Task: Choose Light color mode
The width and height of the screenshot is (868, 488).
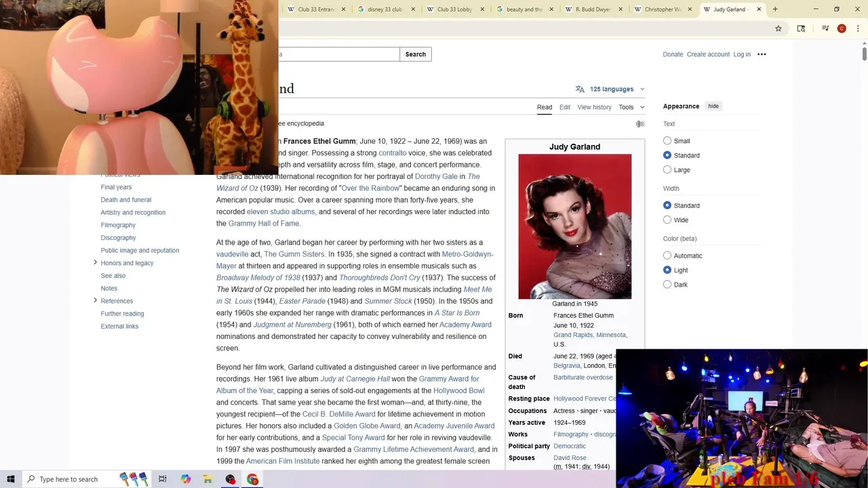Action: 667,270
